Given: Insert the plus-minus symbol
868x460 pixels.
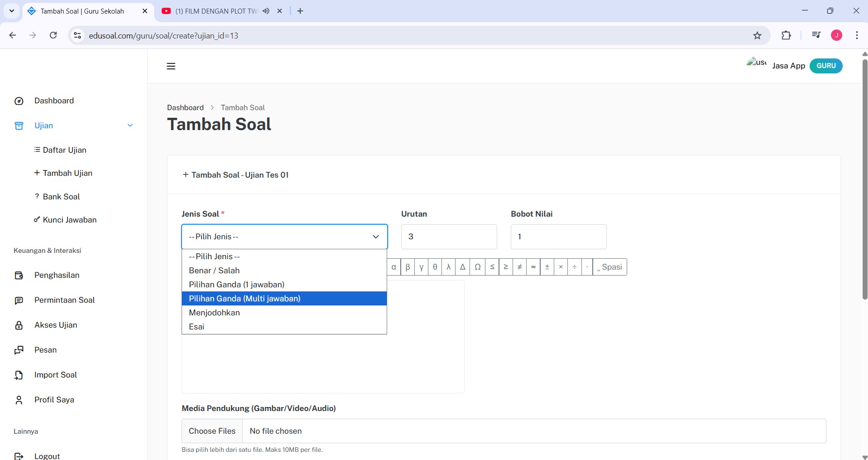Looking at the screenshot, I should point(547,267).
